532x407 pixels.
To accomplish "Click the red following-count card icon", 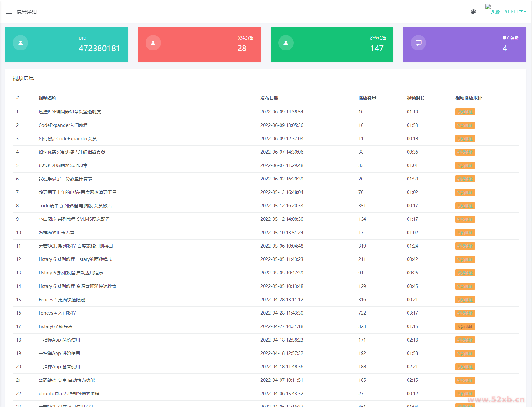I will pyautogui.click(x=153, y=43).
